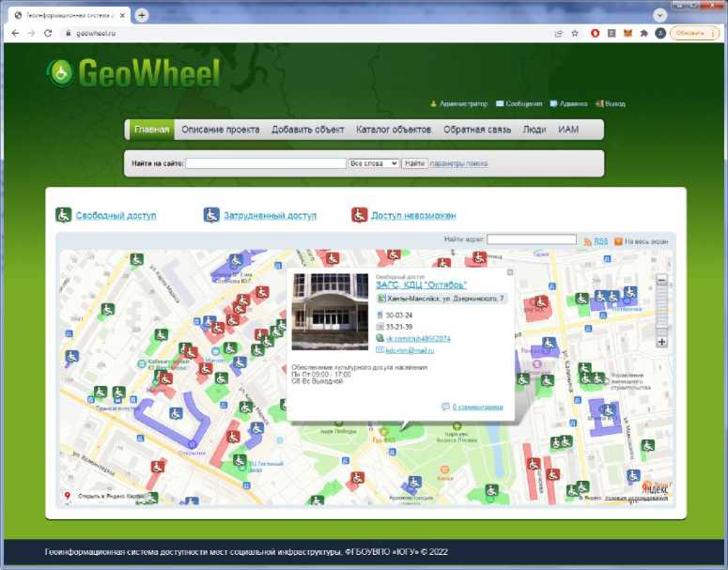Screen dimensions: 728x570
Task: Filter by Свободный доступ link
Action: pyautogui.click(x=116, y=215)
